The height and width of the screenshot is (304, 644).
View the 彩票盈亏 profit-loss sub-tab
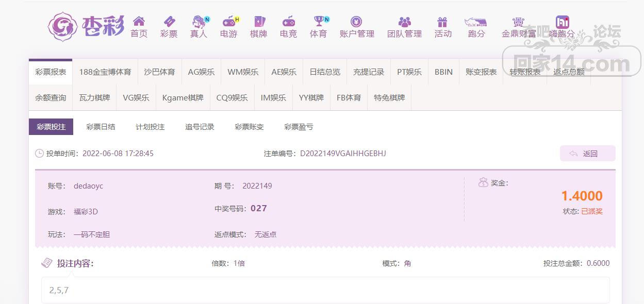[x=299, y=127]
